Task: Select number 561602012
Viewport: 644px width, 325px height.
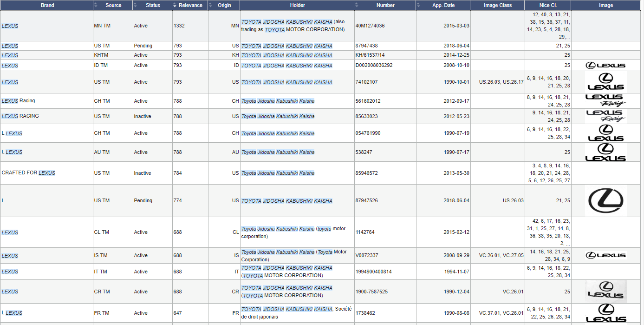Action: [x=368, y=101]
